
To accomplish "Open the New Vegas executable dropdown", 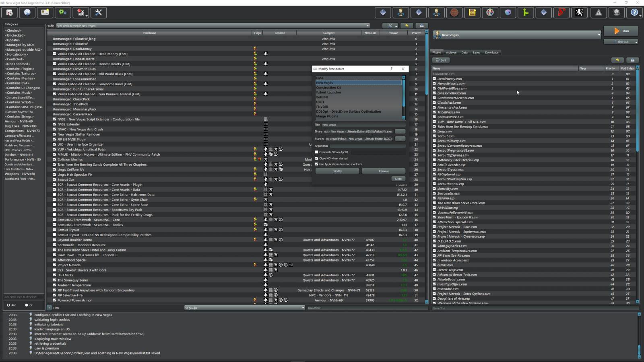I will (517, 35).
